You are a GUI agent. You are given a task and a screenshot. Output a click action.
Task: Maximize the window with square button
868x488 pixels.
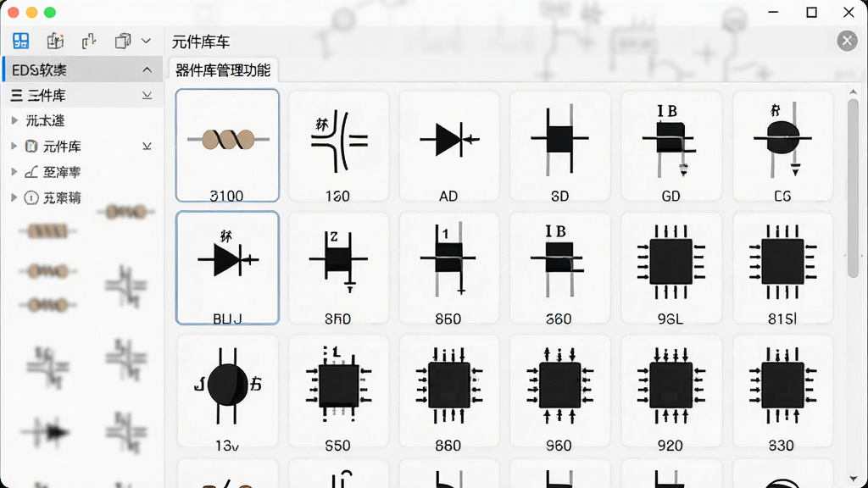click(811, 12)
